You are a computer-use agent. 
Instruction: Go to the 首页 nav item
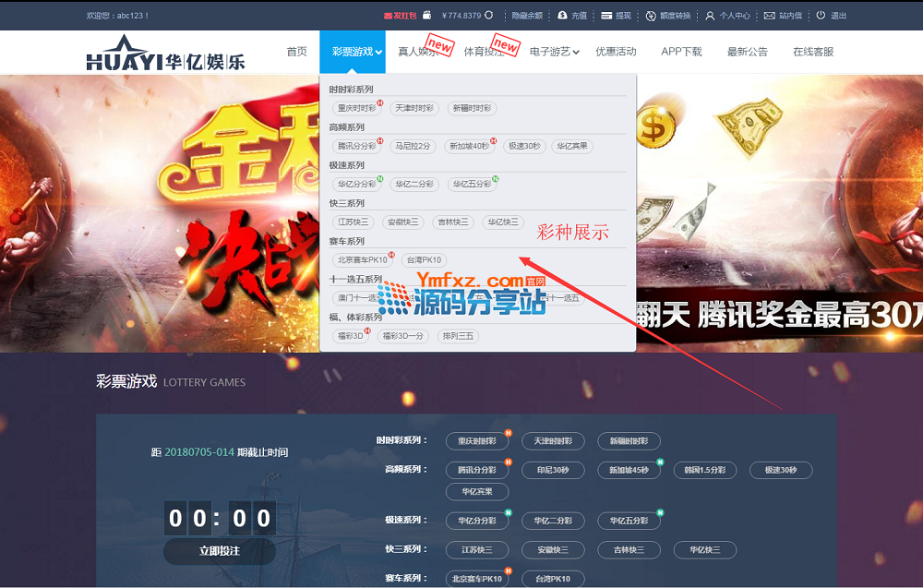click(296, 52)
